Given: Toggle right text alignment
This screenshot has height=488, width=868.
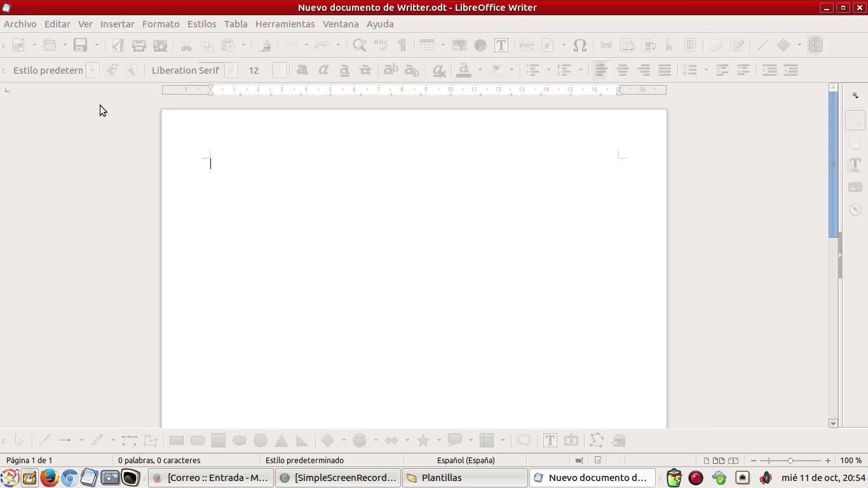Looking at the screenshot, I should pos(644,70).
